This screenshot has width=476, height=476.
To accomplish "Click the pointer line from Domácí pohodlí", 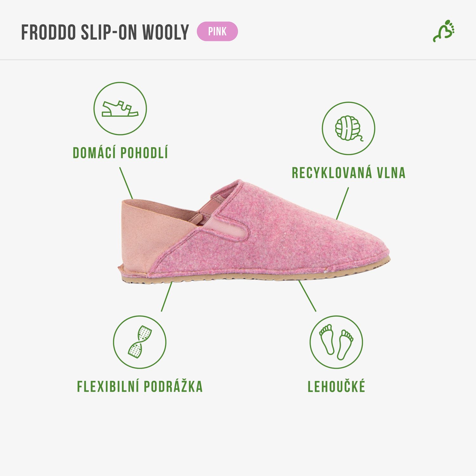I will pos(126,183).
